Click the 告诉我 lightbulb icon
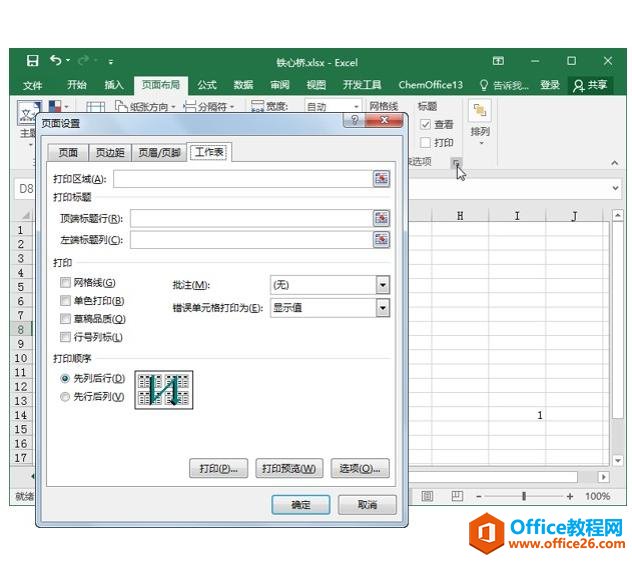The width and height of the screenshot is (632, 561). tap(484, 85)
